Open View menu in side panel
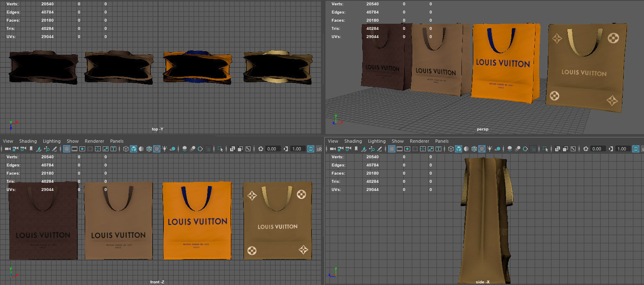Image resolution: width=644 pixels, height=285 pixels. (x=333, y=141)
